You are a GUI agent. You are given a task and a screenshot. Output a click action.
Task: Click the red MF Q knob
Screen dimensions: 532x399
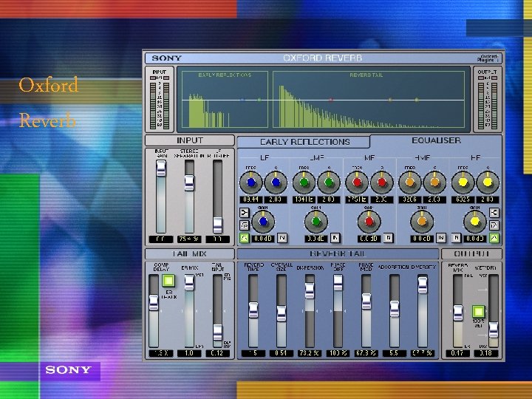pyautogui.click(x=382, y=183)
